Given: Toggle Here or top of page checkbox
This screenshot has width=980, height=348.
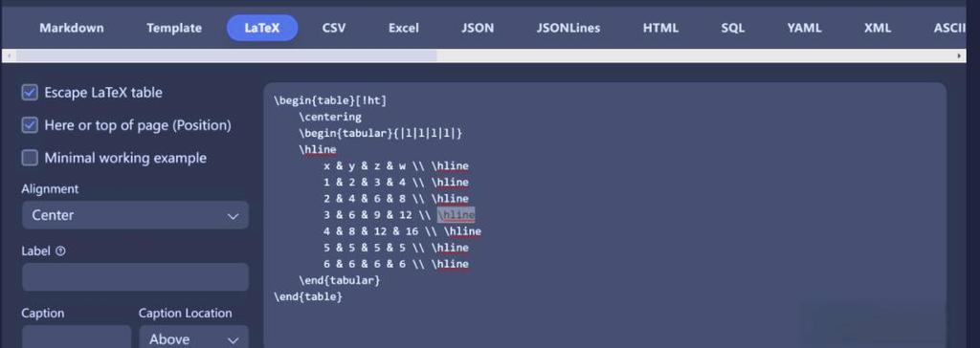Looking at the screenshot, I should click(x=30, y=125).
